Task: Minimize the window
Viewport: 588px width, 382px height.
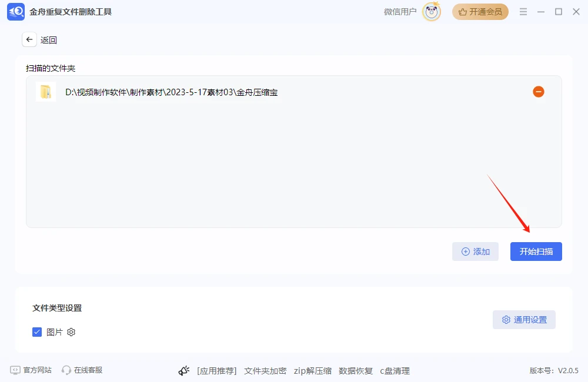Action: 541,12
